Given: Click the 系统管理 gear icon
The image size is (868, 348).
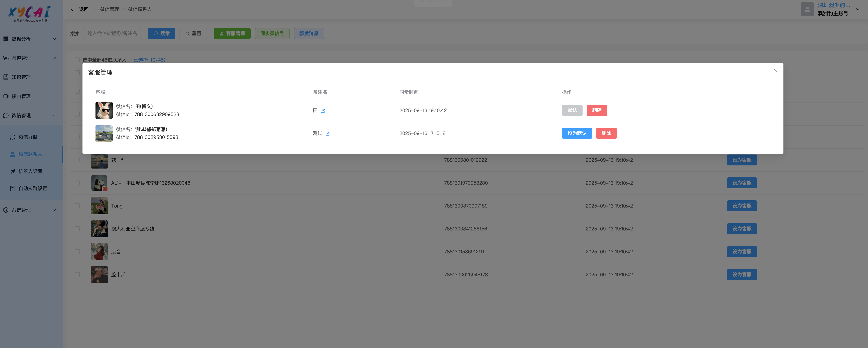Looking at the screenshot, I should [x=6, y=210].
